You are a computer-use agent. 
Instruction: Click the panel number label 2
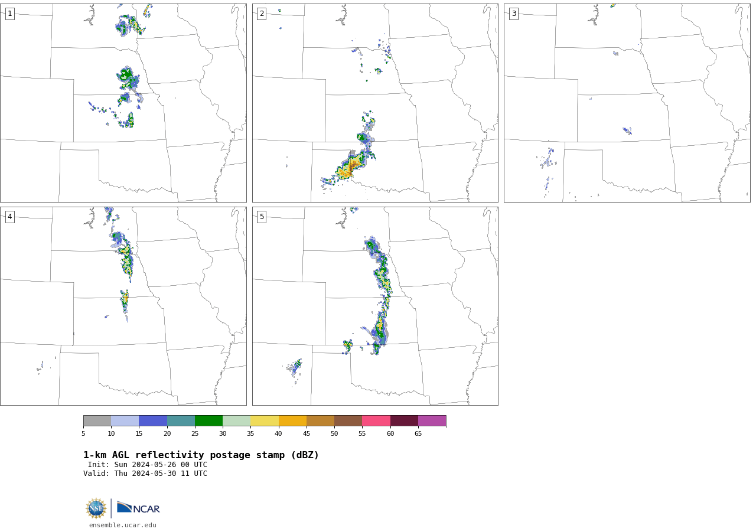262,14
